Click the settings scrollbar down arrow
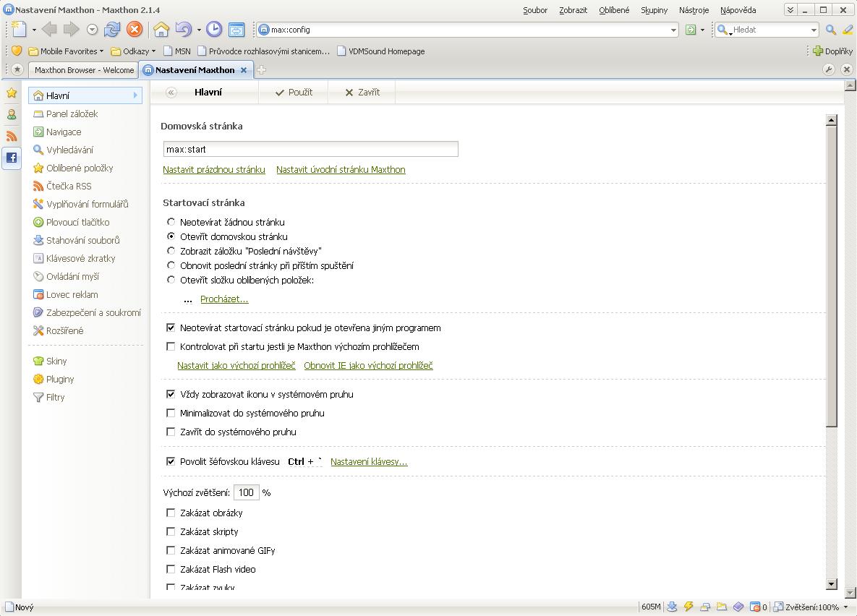This screenshot has width=857, height=616. tap(831, 583)
